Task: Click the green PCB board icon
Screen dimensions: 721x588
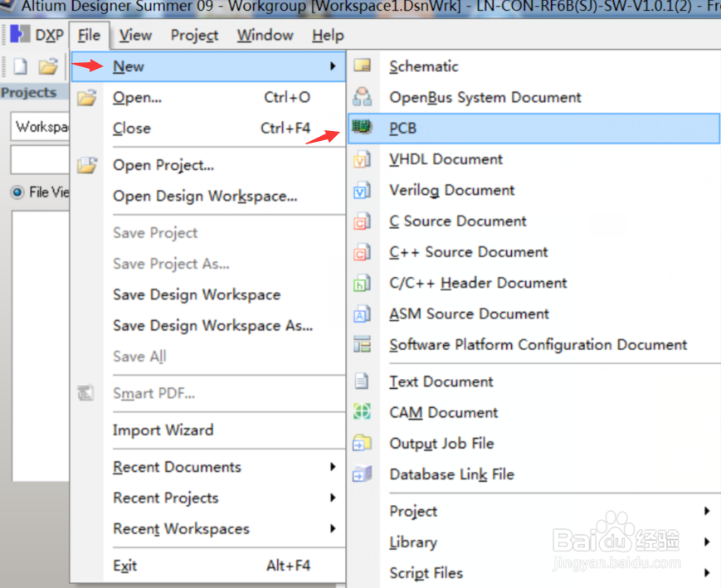Action: [x=363, y=127]
